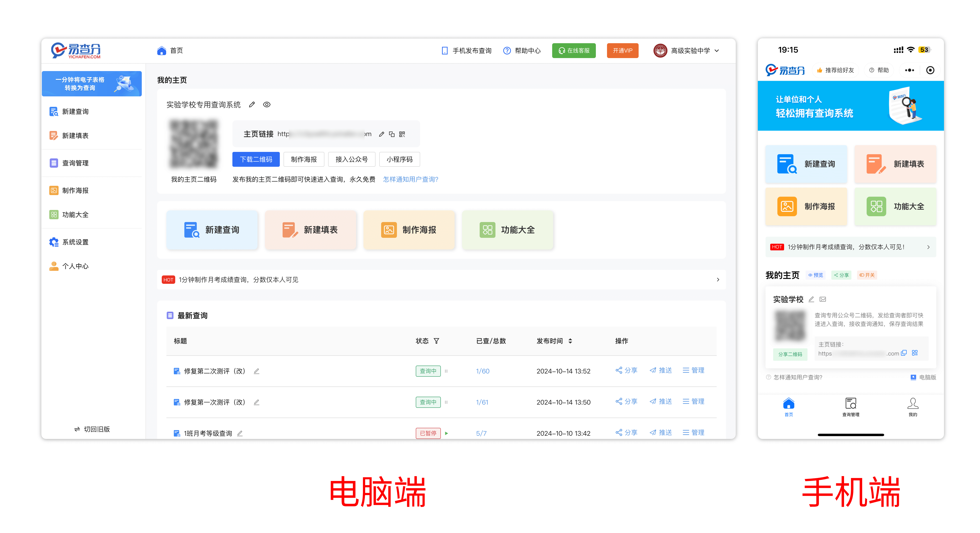Viewport: 980px width, 533px height.
Task: Edit the 主页链接 with the pencil icon
Action: (382, 134)
